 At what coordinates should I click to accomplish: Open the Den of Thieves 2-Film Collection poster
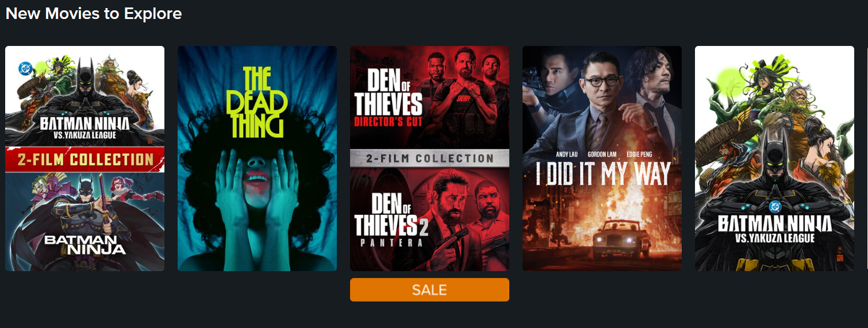429,159
